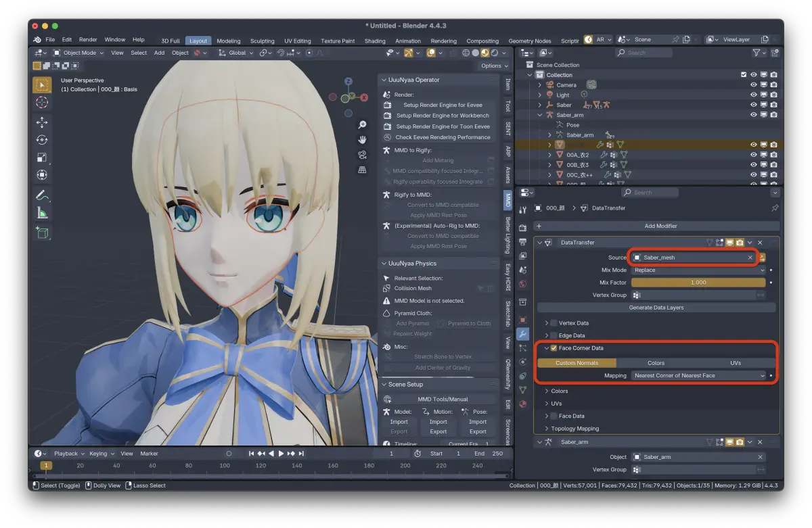Select the Add Cube tool

point(42,233)
